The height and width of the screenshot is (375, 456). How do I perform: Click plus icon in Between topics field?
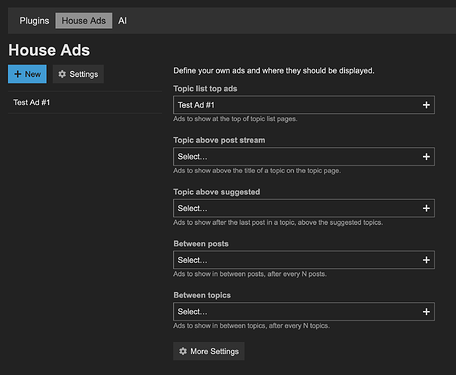coord(426,312)
